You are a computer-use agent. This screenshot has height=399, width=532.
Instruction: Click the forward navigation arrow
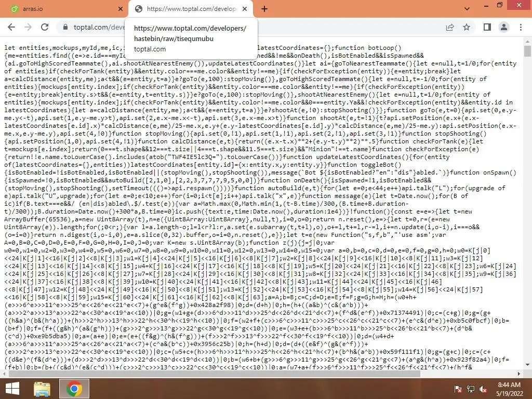click(28, 27)
